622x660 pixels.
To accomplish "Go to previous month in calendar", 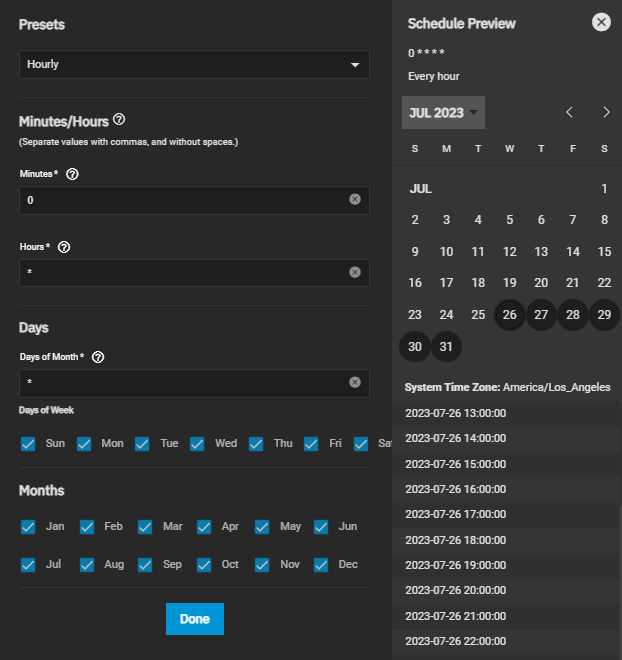I will (570, 112).
